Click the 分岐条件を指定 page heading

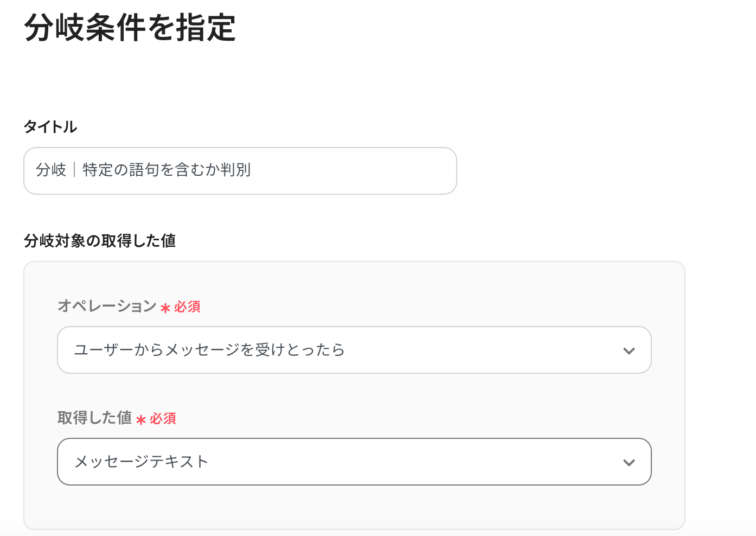click(130, 28)
